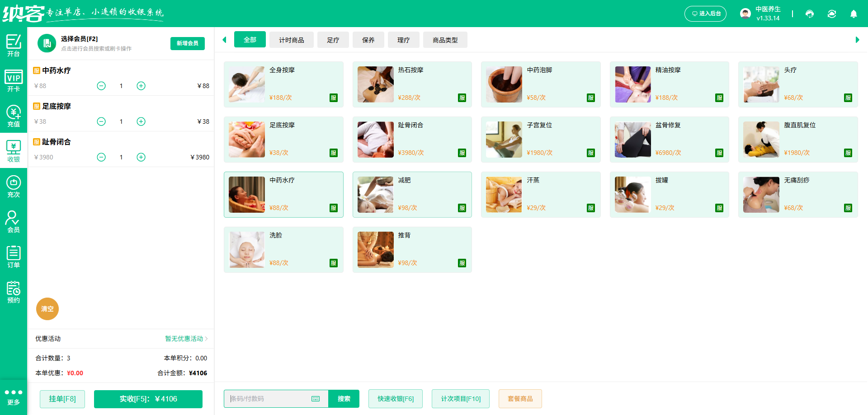Deselect the 减肥 service card
Image resolution: width=868 pixels, height=415 pixels.
coord(412,194)
